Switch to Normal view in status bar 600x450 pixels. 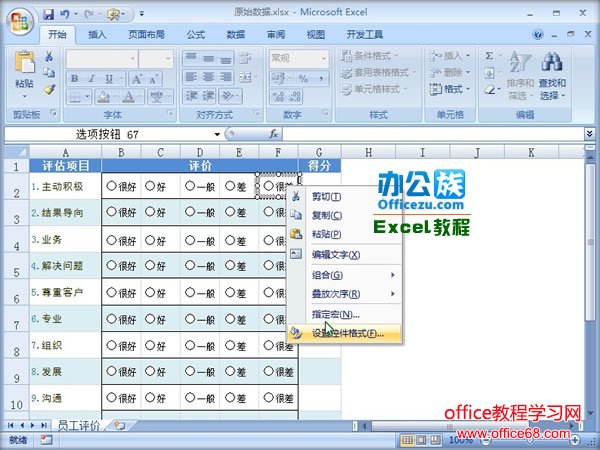pos(407,440)
